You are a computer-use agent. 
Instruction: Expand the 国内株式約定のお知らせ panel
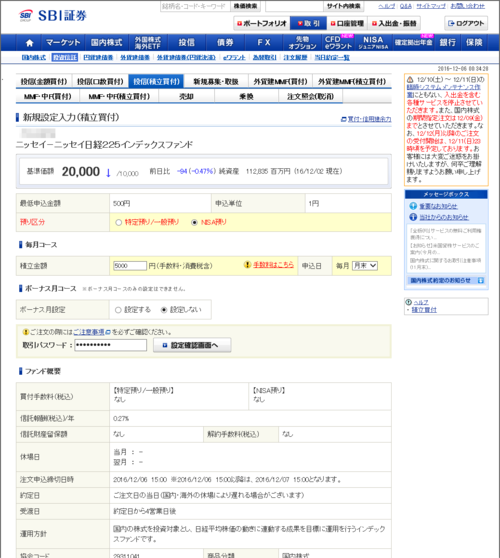[447, 281]
